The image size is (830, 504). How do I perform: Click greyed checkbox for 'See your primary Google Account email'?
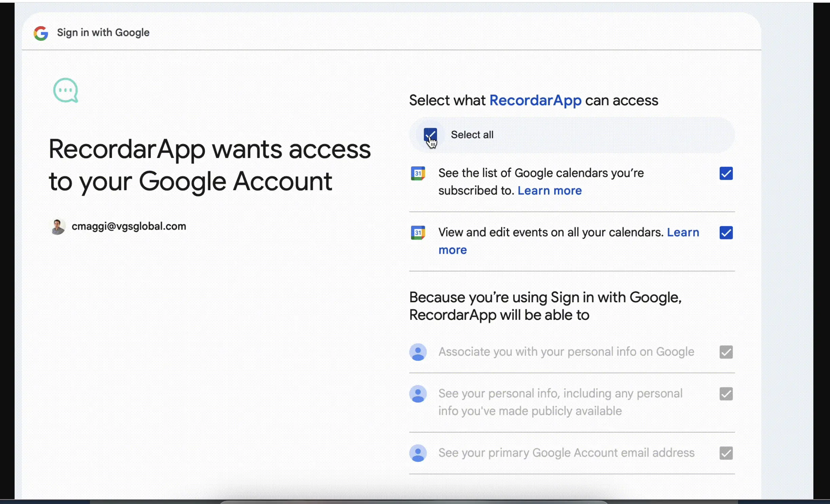(x=726, y=453)
